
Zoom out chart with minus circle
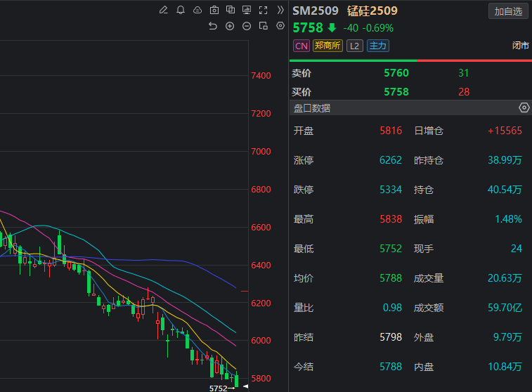[x=247, y=26]
